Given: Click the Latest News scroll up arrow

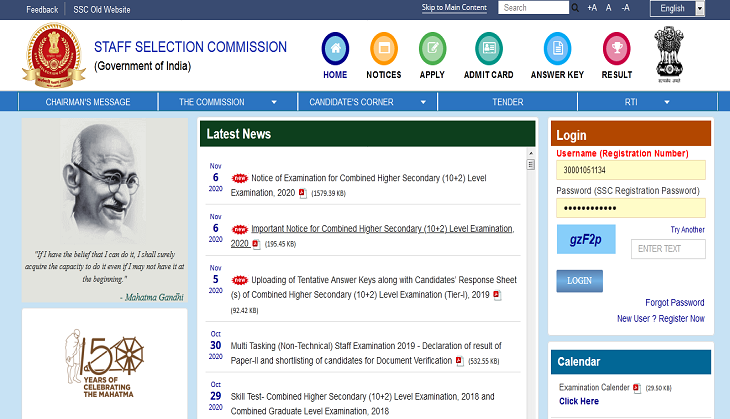Looking at the screenshot, I should [x=530, y=153].
